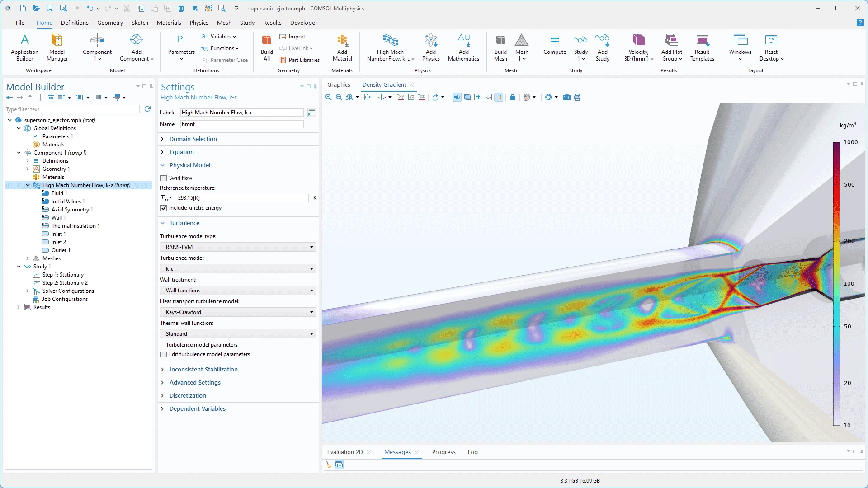868x488 pixels.
Task: Uncheck Include kinetic energy
Action: coord(164,208)
